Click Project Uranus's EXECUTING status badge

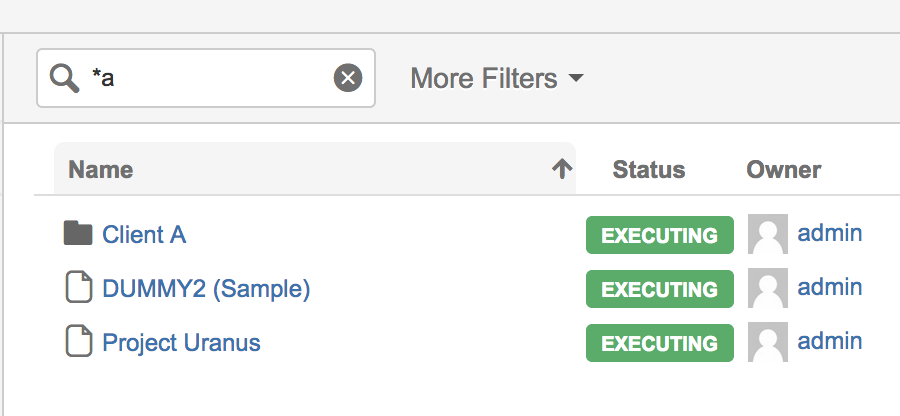pos(659,344)
